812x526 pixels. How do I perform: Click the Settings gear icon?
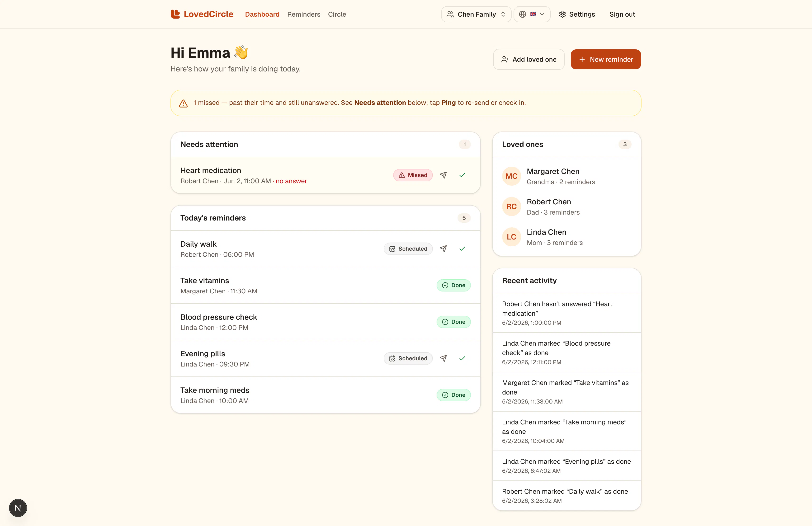point(562,14)
